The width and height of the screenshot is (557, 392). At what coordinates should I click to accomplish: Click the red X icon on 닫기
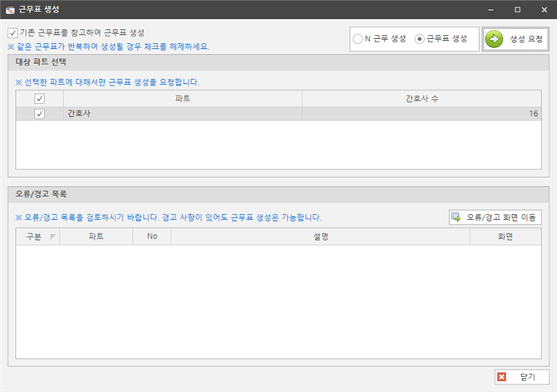tap(501, 377)
